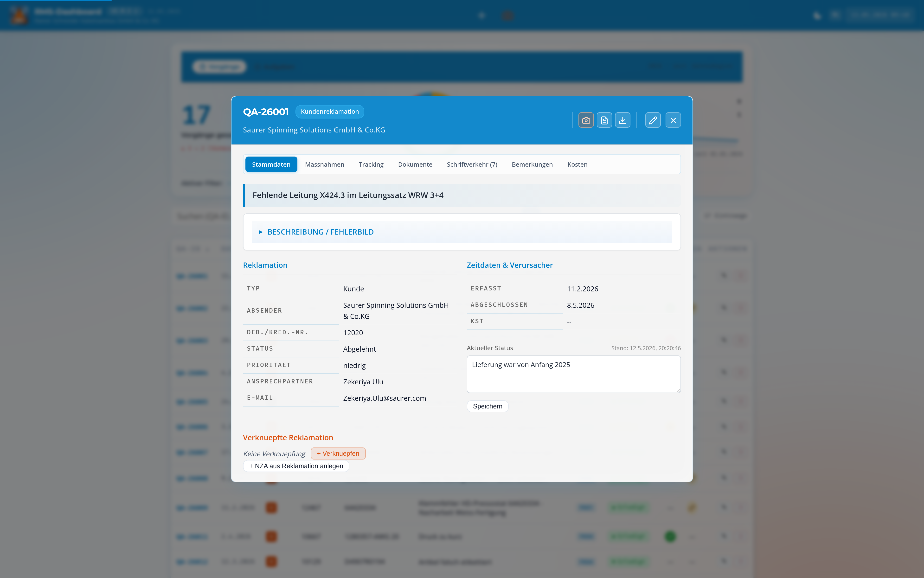The image size is (924, 578).
Task: Click the document report icon in header
Action: [x=604, y=120]
